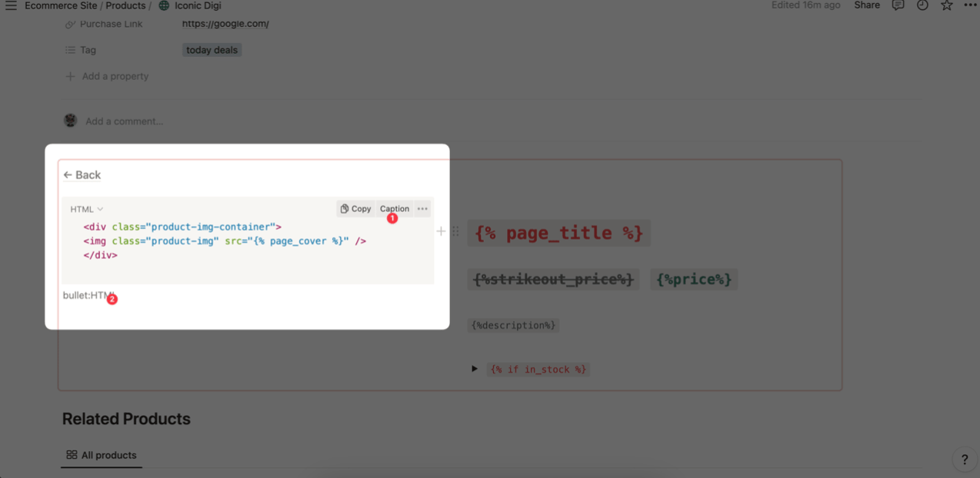The height and width of the screenshot is (478, 980).
Task: Click the {%price%} code text
Action: coord(694,279)
